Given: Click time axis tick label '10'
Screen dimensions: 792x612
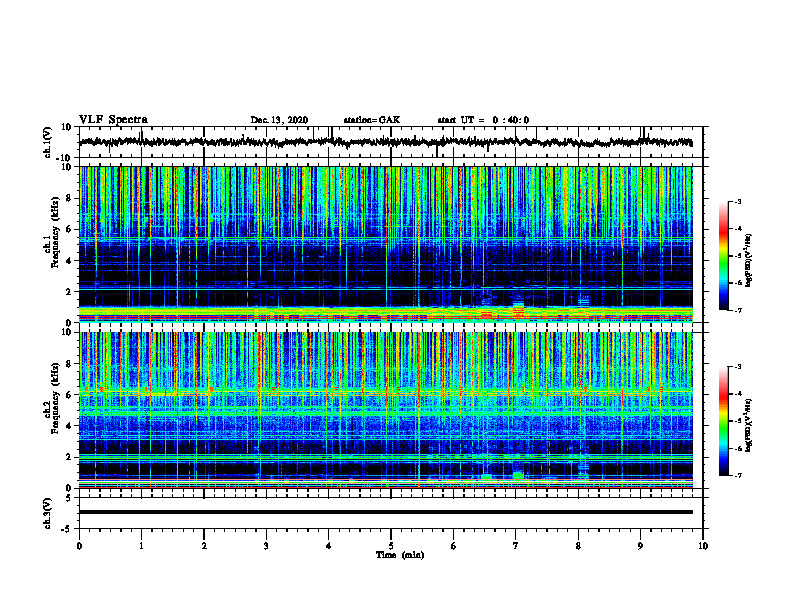Looking at the screenshot, I should click(x=703, y=546).
